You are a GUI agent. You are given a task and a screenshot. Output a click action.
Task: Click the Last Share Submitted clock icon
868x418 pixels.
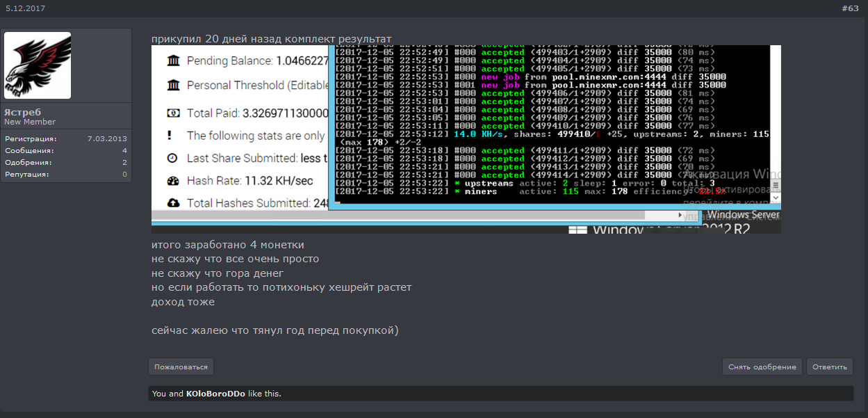tap(174, 158)
